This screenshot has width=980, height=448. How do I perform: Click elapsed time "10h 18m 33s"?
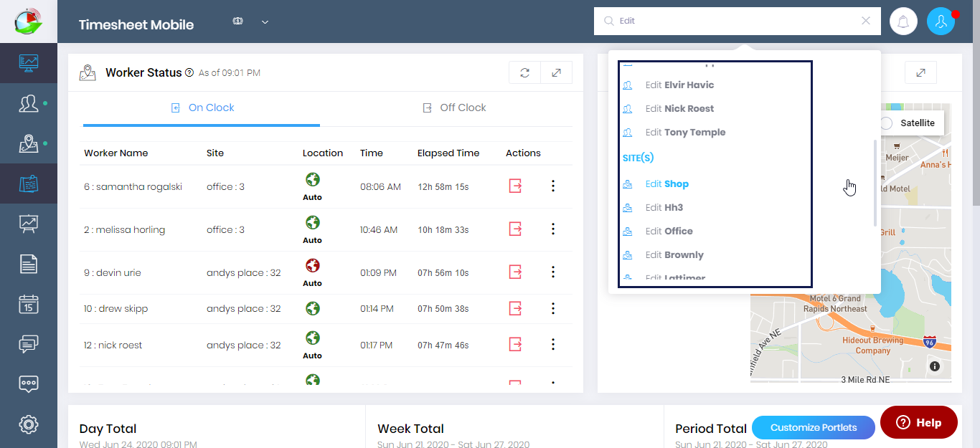[x=443, y=230]
